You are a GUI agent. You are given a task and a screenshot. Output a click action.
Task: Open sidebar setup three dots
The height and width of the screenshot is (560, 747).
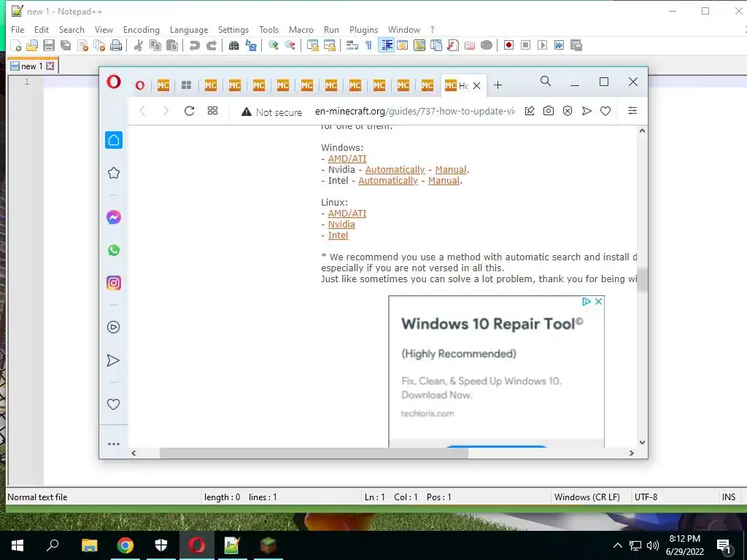click(x=113, y=444)
